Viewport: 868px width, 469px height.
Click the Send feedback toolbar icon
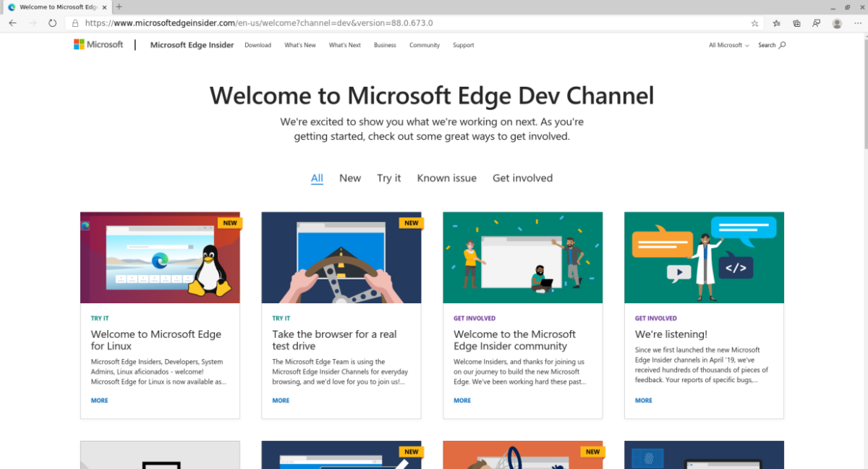coord(816,23)
